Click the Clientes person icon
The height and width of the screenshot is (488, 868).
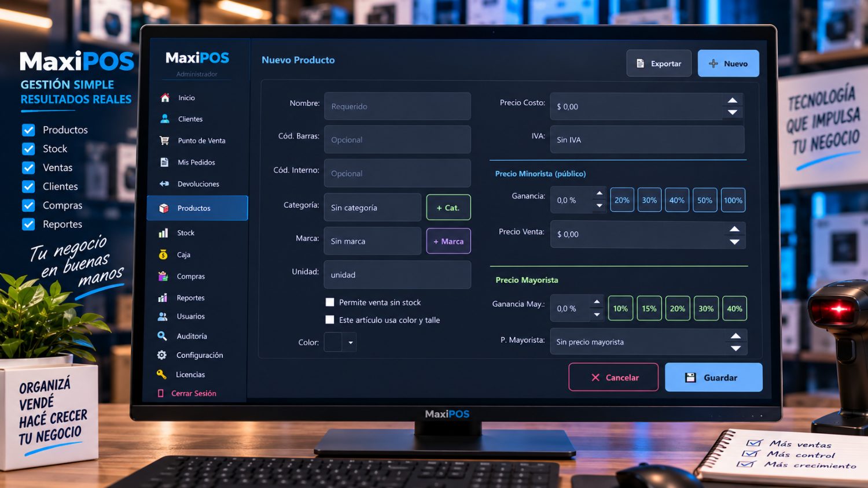click(165, 119)
